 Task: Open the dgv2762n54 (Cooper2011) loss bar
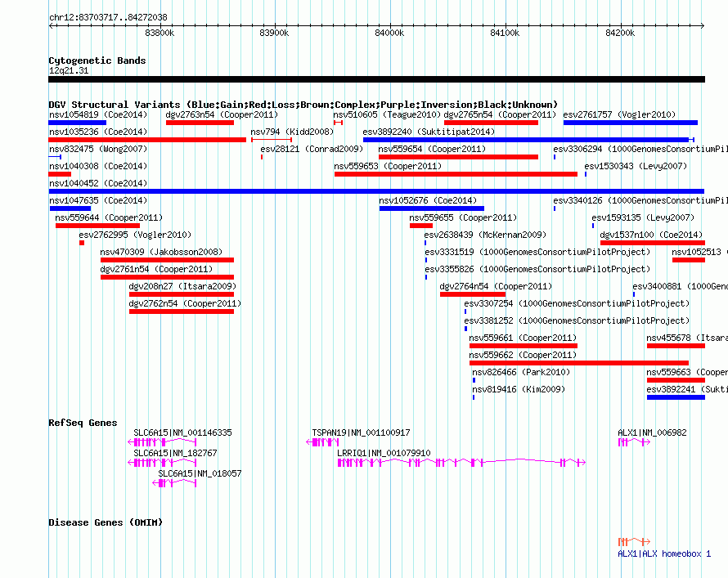coord(182,311)
